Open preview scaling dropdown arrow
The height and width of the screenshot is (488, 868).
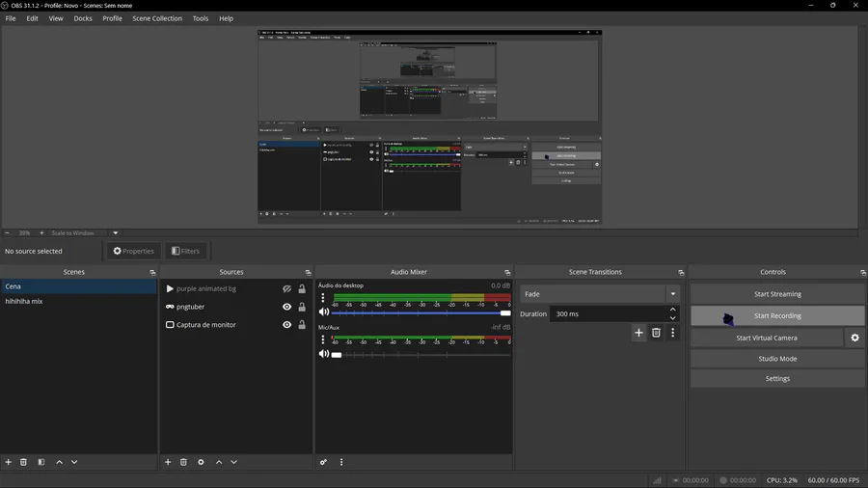116,233
